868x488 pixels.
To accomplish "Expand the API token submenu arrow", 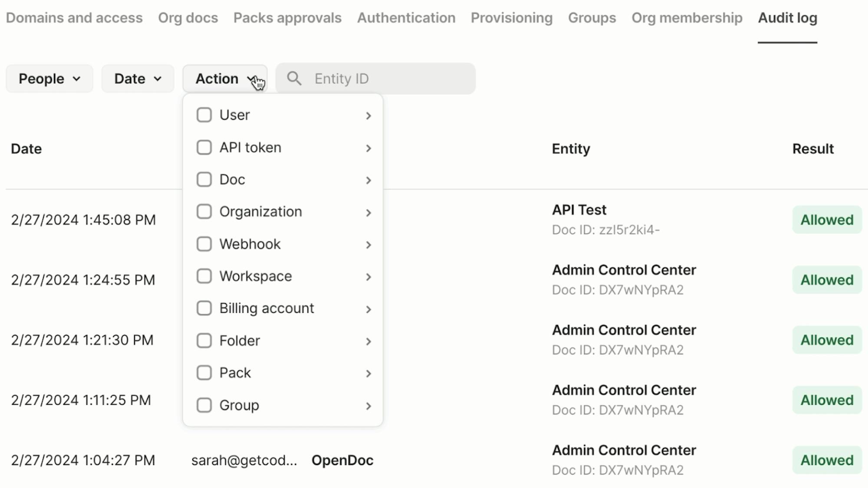I will 368,148.
